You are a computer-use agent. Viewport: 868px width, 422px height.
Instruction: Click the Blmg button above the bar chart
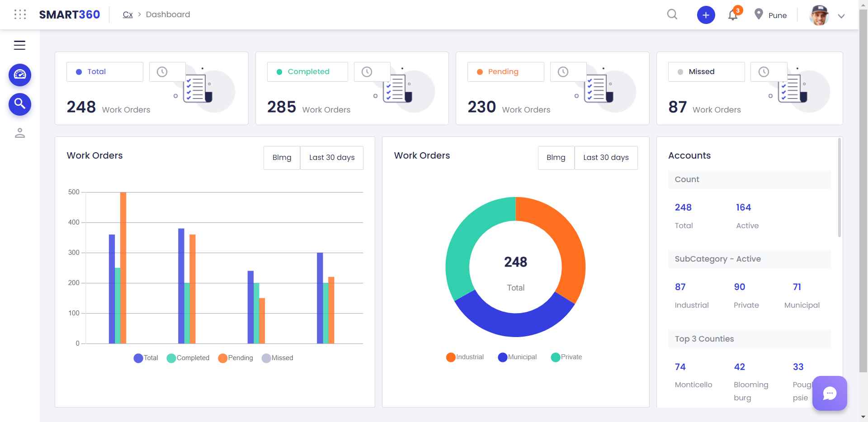pyautogui.click(x=282, y=157)
